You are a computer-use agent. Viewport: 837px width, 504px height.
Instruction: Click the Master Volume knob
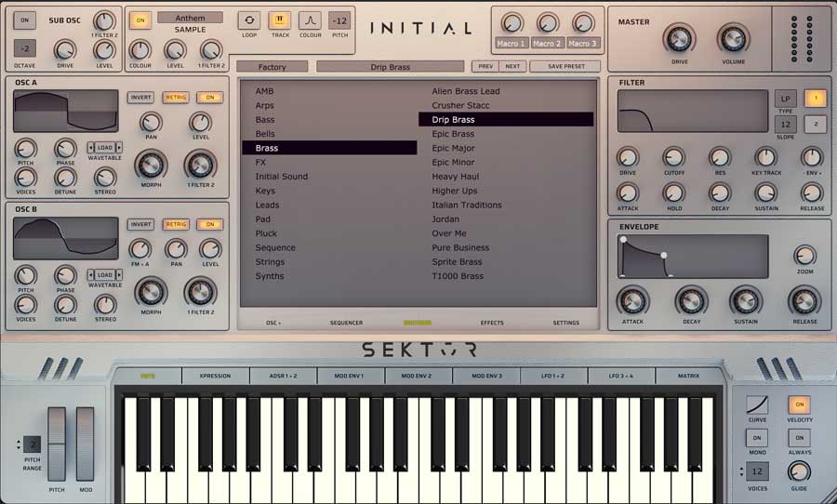tap(734, 39)
